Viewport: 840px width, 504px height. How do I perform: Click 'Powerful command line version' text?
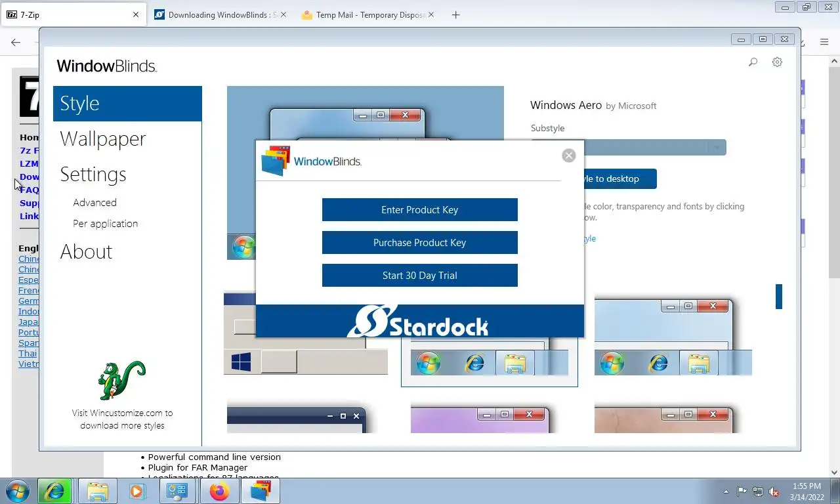tap(214, 457)
